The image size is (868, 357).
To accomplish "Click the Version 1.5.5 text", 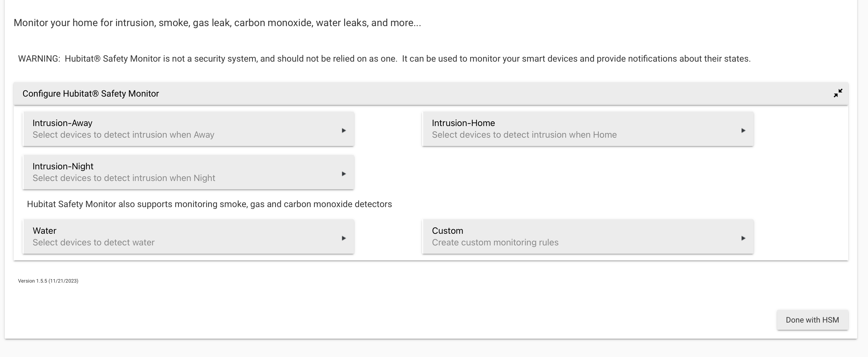I will [48, 281].
